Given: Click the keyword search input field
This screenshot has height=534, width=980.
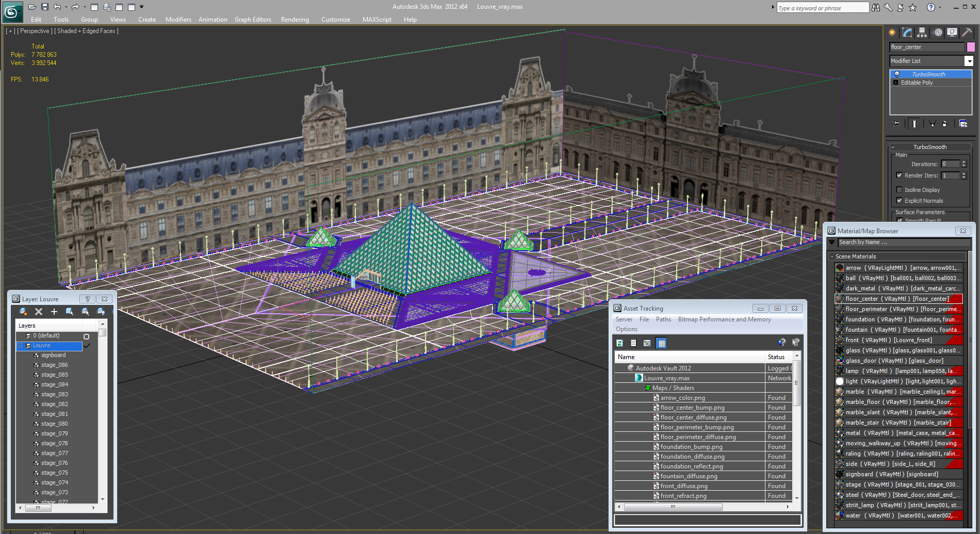Looking at the screenshot, I should (x=823, y=8).
